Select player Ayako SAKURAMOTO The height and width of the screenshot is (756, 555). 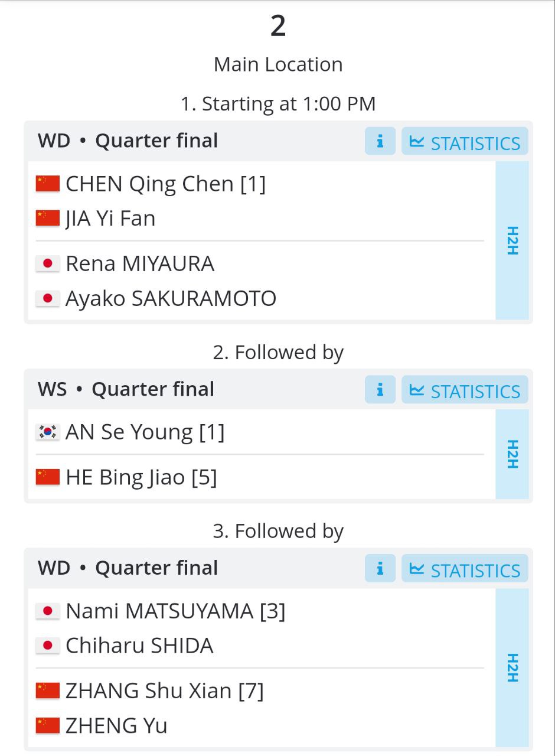tap(171, 298)
